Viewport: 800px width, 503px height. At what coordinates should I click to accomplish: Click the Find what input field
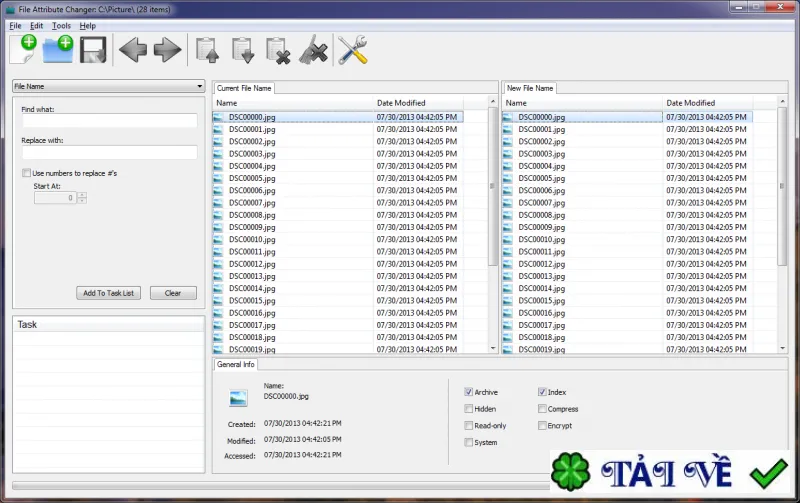pyautogui.click(x=110, y=120)
